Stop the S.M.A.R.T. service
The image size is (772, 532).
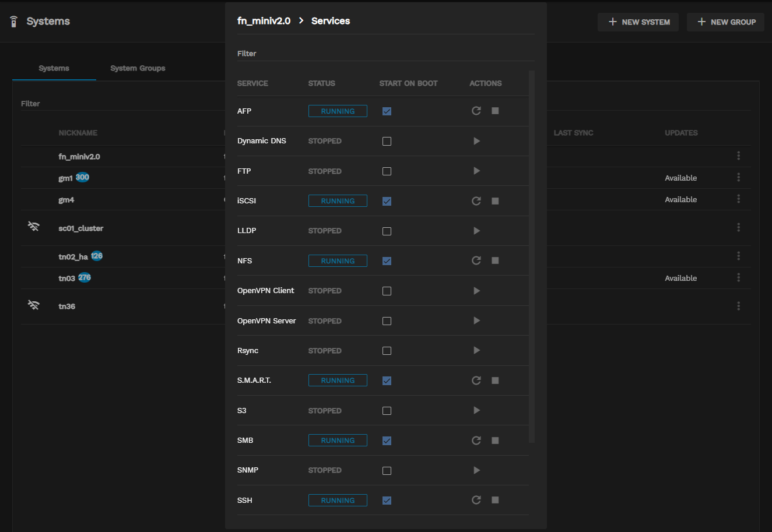pyautogui.click(x=495, y=380)
